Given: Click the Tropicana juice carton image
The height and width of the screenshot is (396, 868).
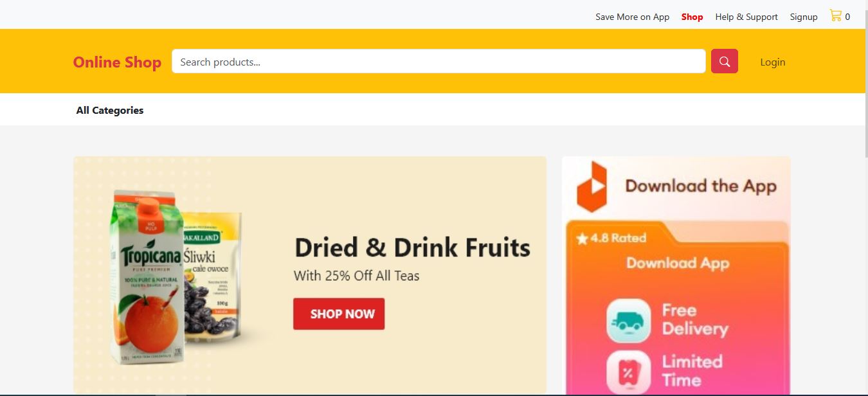Looking at the screenshot, I should pyautogui.click(x=147, y=276).
